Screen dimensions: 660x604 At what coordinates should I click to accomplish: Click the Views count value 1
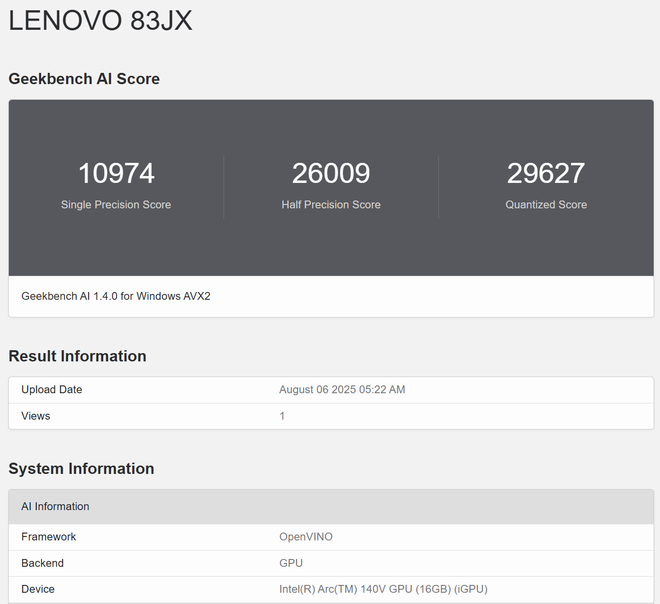click(282, 416)
